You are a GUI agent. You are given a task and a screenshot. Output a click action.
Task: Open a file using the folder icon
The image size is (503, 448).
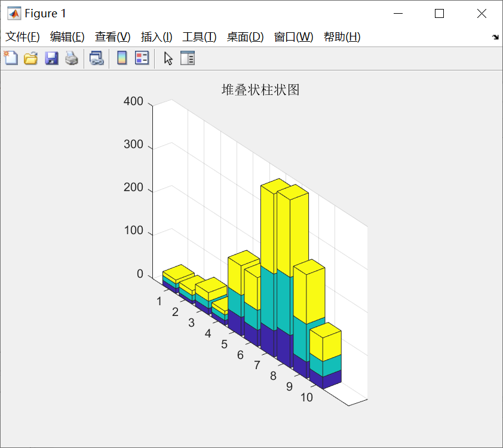(30, 58)
